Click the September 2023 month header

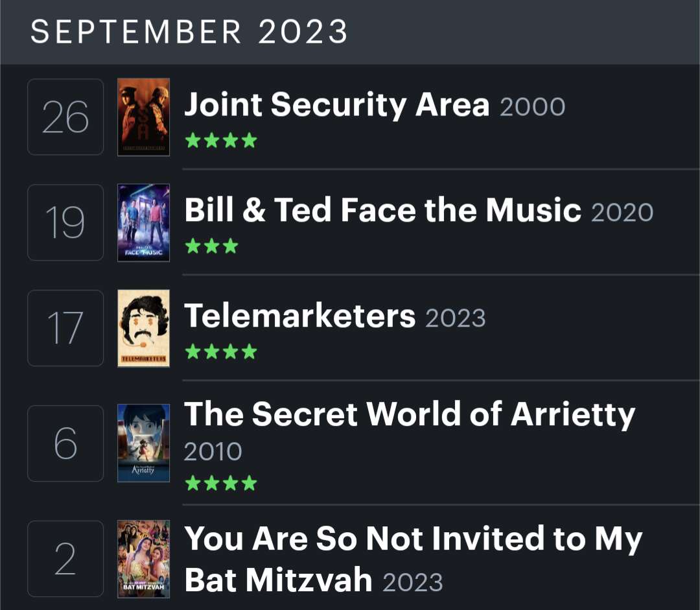tap(189, 32)
